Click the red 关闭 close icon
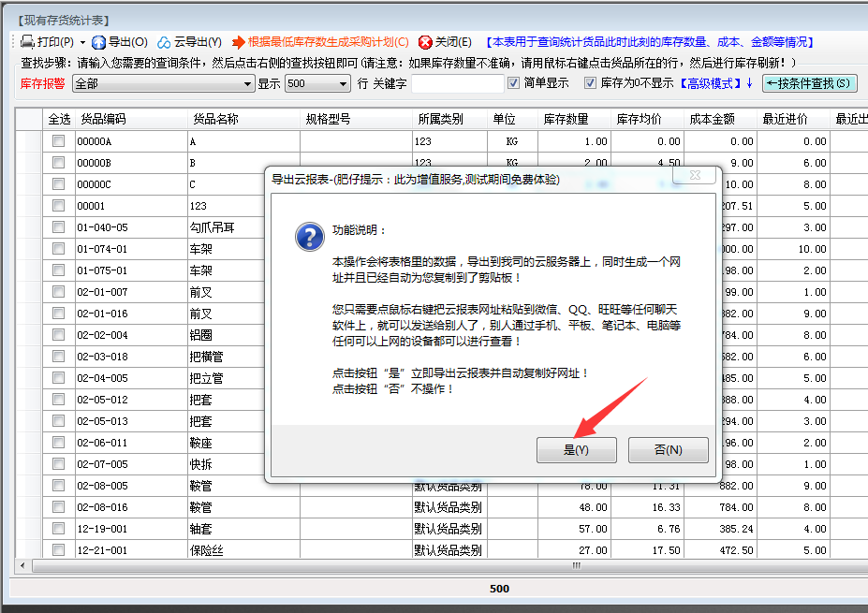Image resolution: width=868 pixels, height=613 pixels. point(425,42)
